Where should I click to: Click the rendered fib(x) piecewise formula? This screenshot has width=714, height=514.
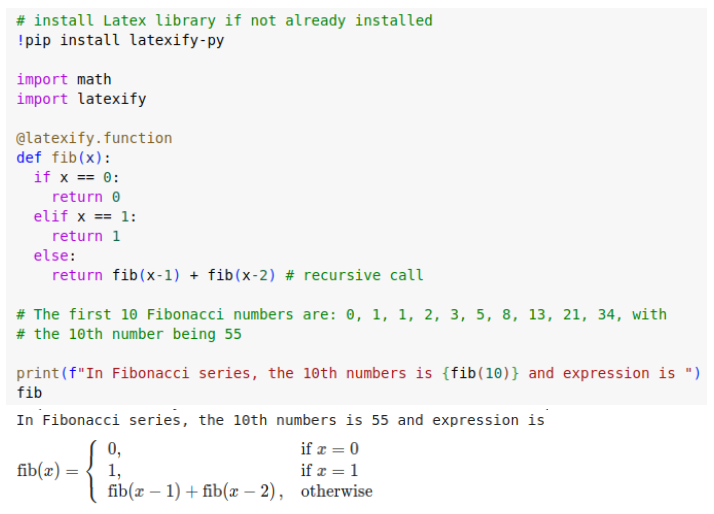click(x=195, y=471)
